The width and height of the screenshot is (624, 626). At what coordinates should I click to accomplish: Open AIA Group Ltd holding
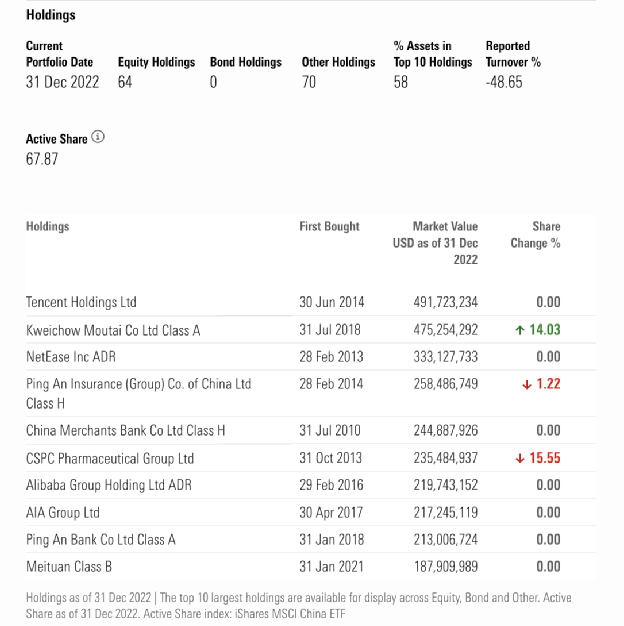(x=63, y=512)
